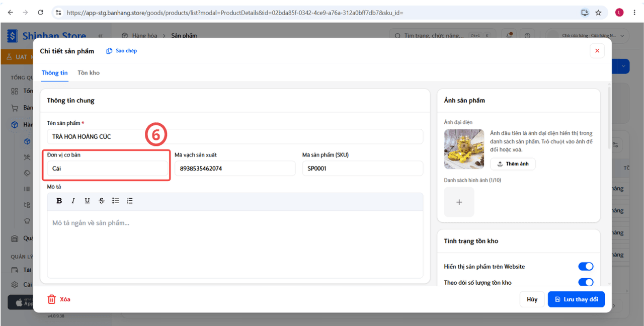This screenshot has height=326, width=644.
Task: Insert a numbered list in description
Action: pos(129,201)
